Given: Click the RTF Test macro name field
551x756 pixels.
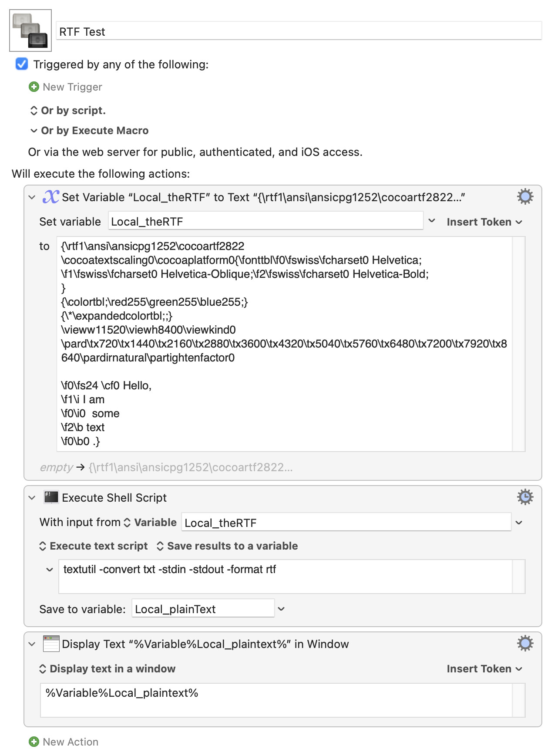Looking at the screenshot, I should point(299,32).
